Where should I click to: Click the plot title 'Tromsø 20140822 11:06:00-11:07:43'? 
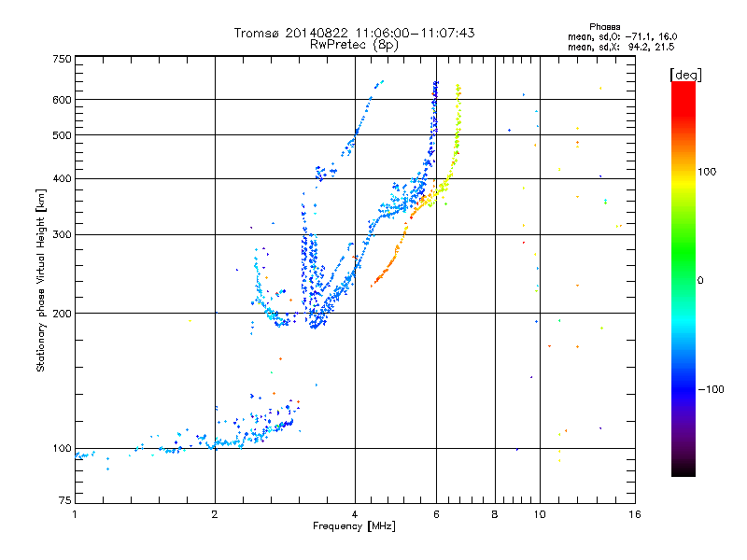tap(354, 33)
